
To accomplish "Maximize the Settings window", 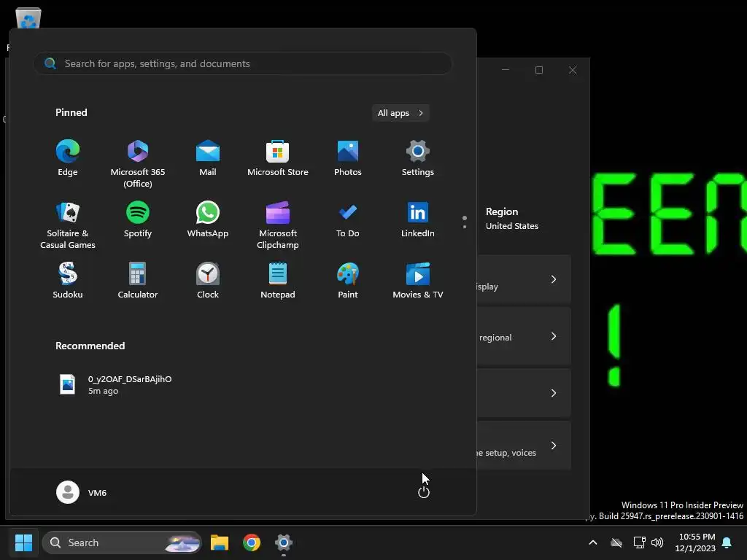I will pyautogui.click(x=539, y=70).
